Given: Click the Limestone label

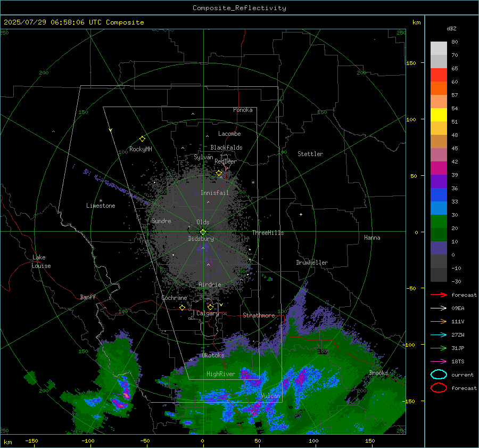Looking at the screenshot, I should click(101, 206).
